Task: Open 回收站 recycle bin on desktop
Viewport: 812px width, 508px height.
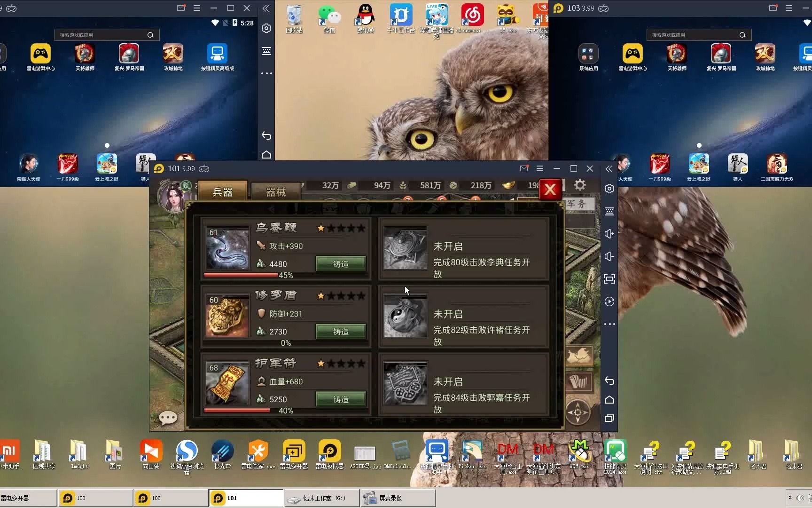Action: pyautogui.click(x=294, y=19)
